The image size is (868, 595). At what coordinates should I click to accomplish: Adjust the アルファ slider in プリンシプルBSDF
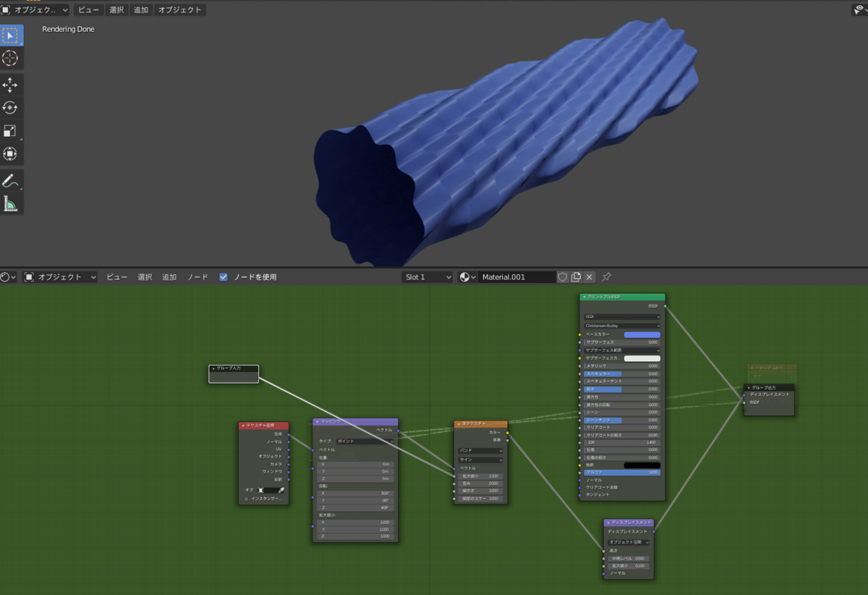pos(622,472)
